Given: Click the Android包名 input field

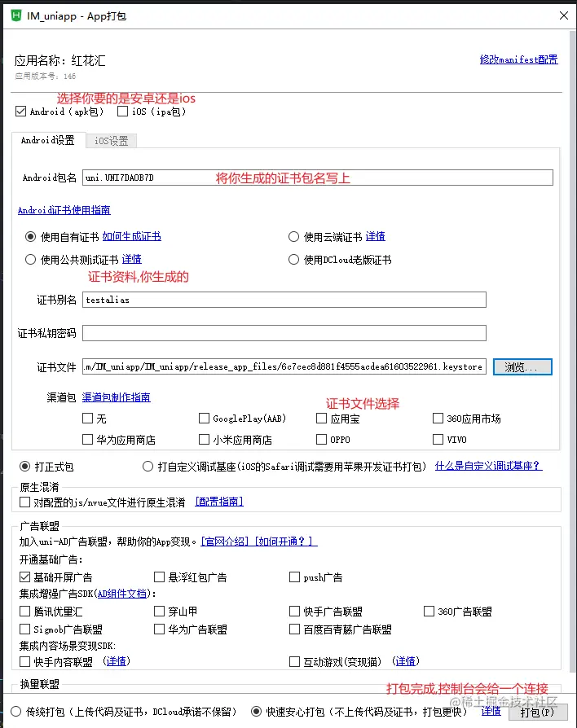Looking at the screenshot, I should [318, 178].
